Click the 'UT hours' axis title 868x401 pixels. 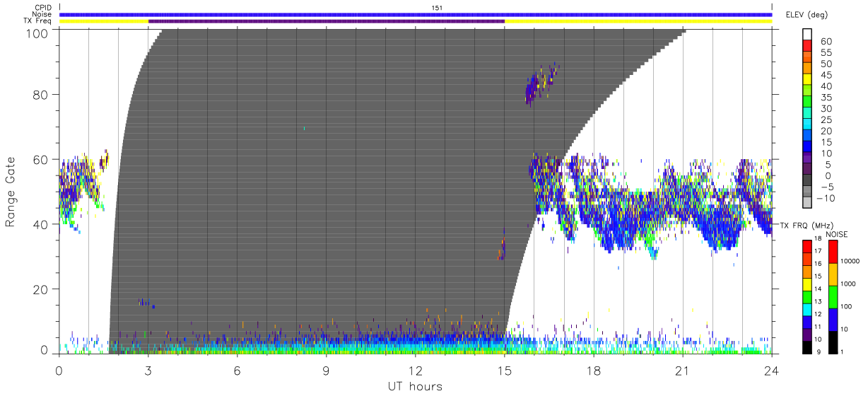point(414,386)
